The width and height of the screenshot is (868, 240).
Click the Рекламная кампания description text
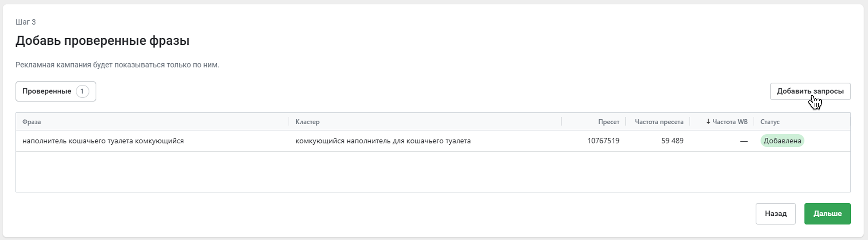point(117,65)
